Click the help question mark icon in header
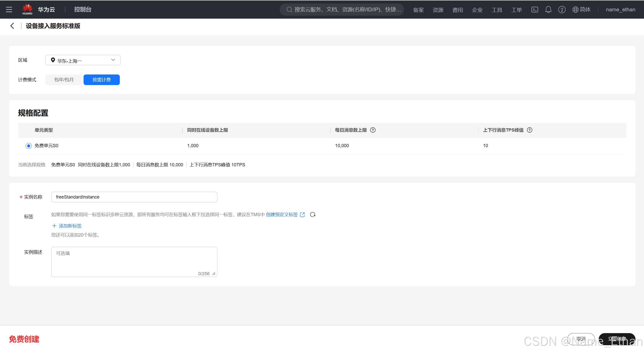Image resolution: width=644 pixels, height=352 pixels. pyautogui.click(x=562, y=10)
